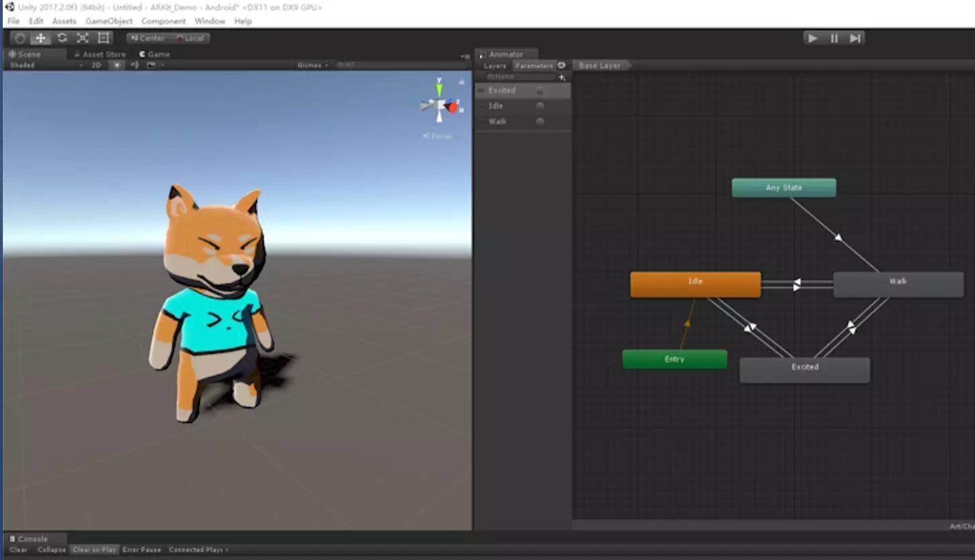The image size is (975, 560).
Task: Enable Error Pause in the Console
Action: coord(142,549)
